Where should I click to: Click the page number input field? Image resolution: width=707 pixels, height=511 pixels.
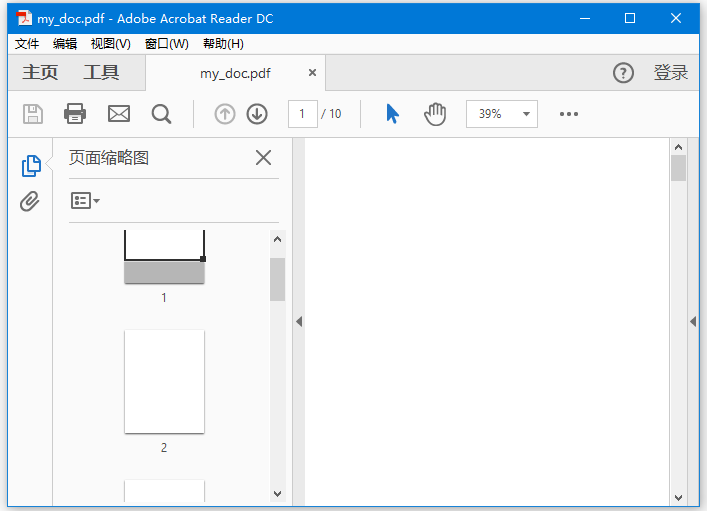pos(303,114)
